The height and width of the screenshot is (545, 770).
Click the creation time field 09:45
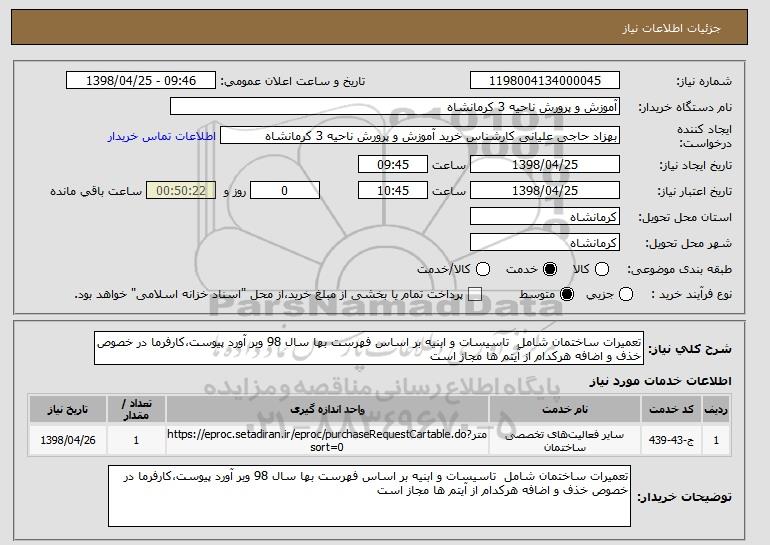tap(393, 164)
